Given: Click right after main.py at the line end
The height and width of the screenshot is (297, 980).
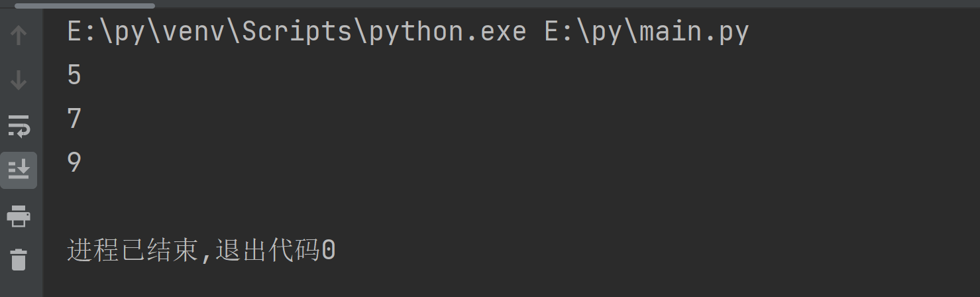Looking at the screenshot, I should coord(751,32).
